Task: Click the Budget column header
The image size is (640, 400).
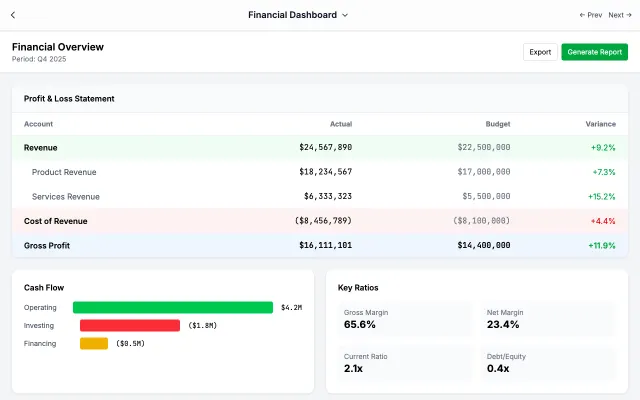Action: tap(498, 124)
